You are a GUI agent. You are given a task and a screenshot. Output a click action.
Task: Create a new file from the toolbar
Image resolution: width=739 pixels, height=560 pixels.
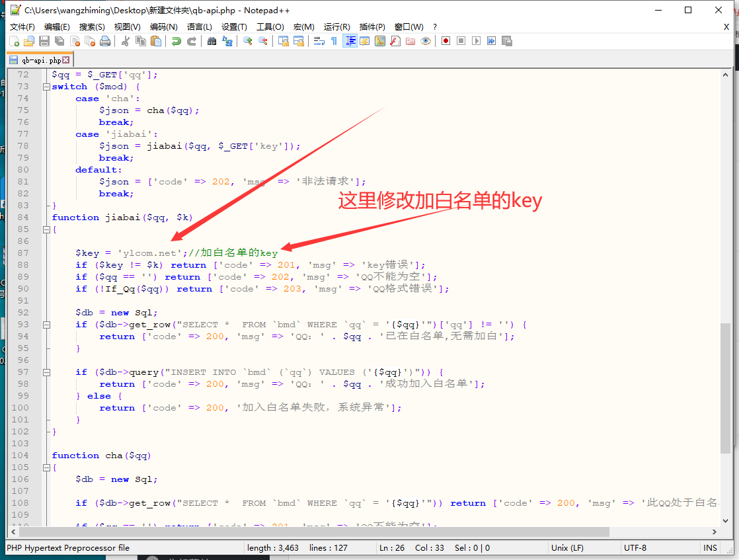(x=14, y=42)
